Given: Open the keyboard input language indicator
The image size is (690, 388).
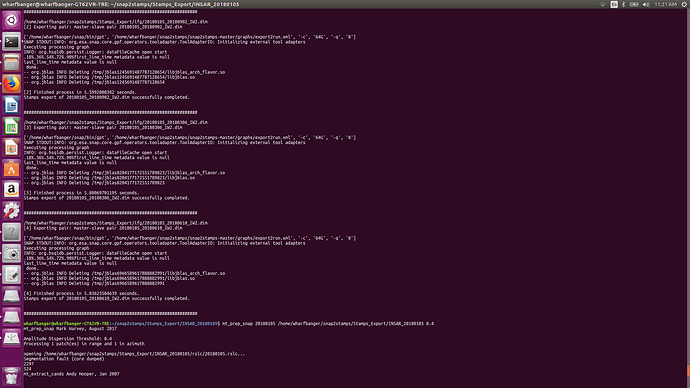Looking at the screenshot, I should pyautogui.click(x=614, y=4).
